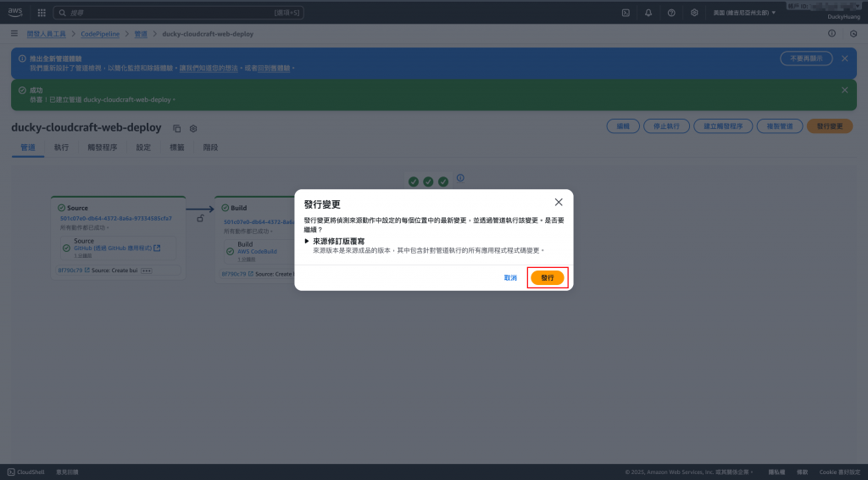868x480 pixels.
Task: Open gear icon next to pipeline name
Action: tap(193, 128)
